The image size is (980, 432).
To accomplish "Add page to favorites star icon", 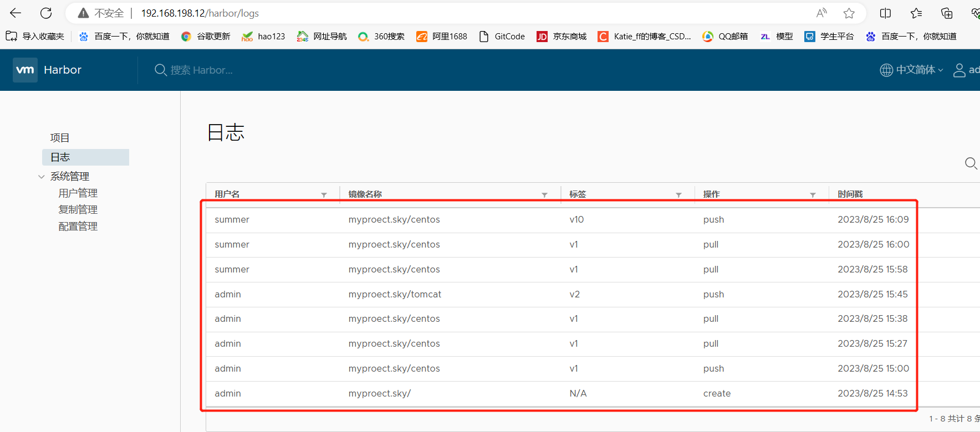I will (x=849, y=13).
